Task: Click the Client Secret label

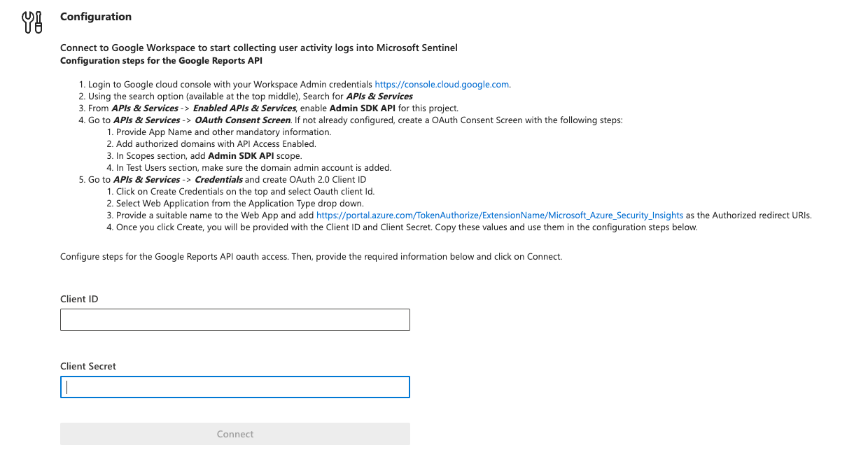Action: [88, 365]
